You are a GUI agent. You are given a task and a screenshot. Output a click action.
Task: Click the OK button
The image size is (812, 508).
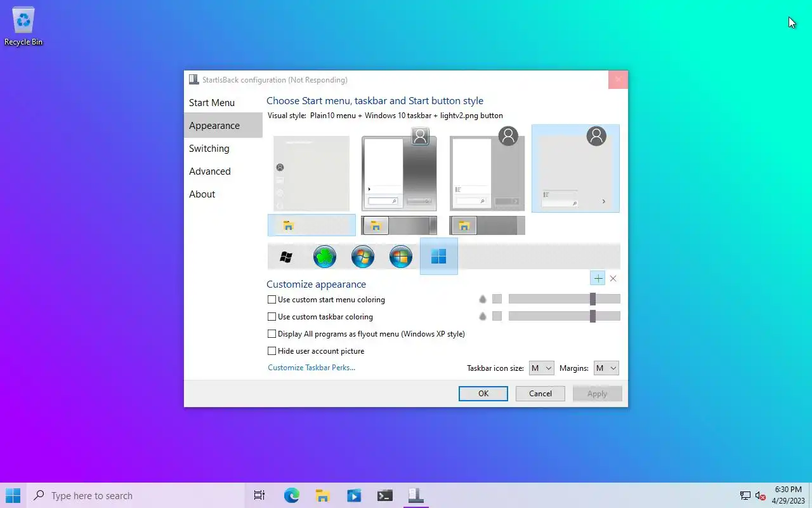pos(483,394)
